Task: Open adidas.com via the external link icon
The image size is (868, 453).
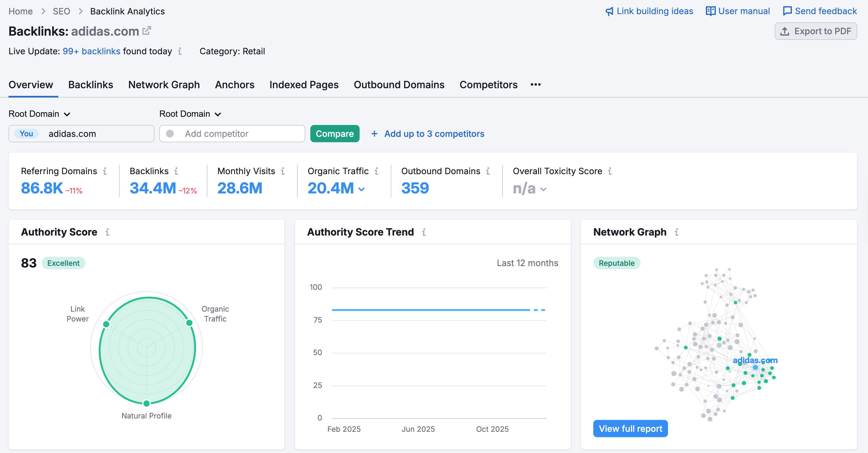Action: tap(147, 30)
